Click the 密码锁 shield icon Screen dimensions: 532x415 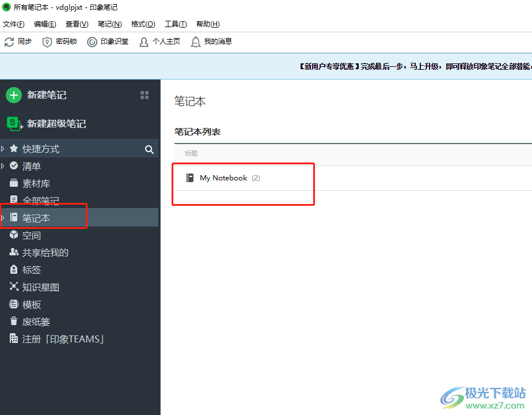tap(47, 41)
